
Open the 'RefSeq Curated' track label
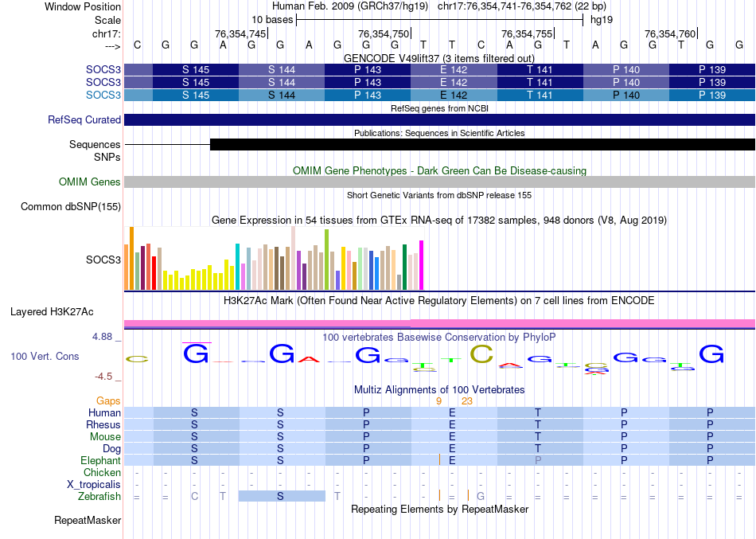[x=84, y=119]
